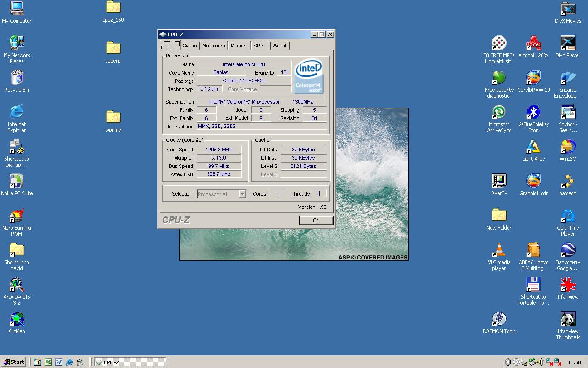Select the QuickTime Player icon
The width and height of the screenshot is (588, 368).
tap(568, 222)
